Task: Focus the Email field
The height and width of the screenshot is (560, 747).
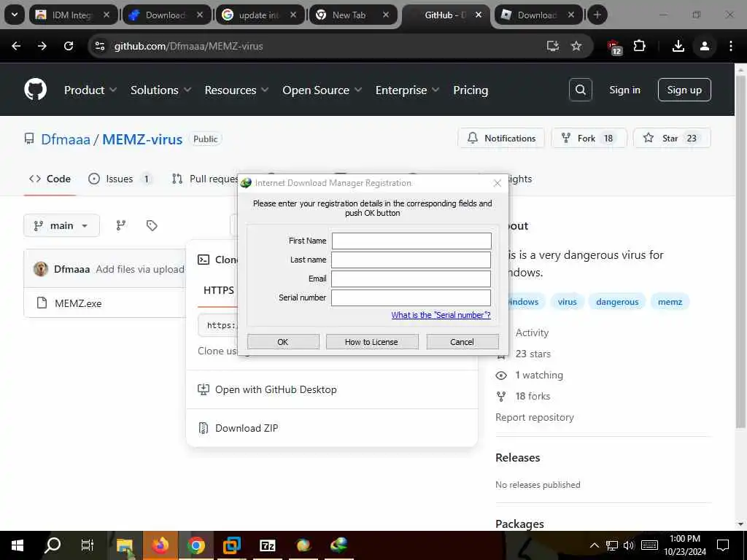Action: pos(411,279)
